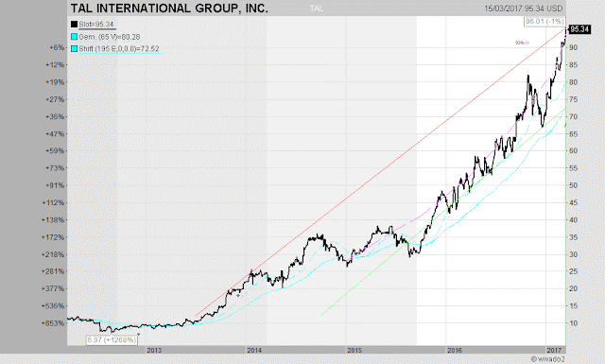
Task: Click the '+112%' label on percent axis
Action: [x=53, y=202]
